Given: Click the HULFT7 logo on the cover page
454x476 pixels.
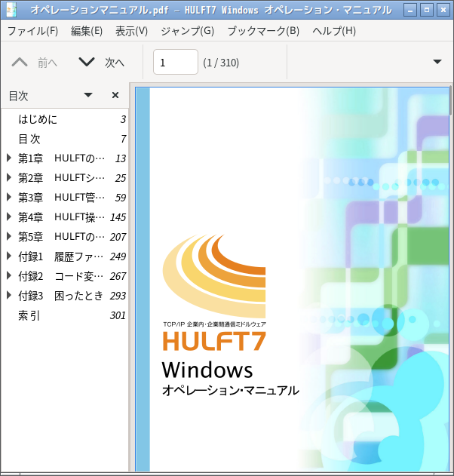Looking at the screenshot, I should (x=214, y=341).
